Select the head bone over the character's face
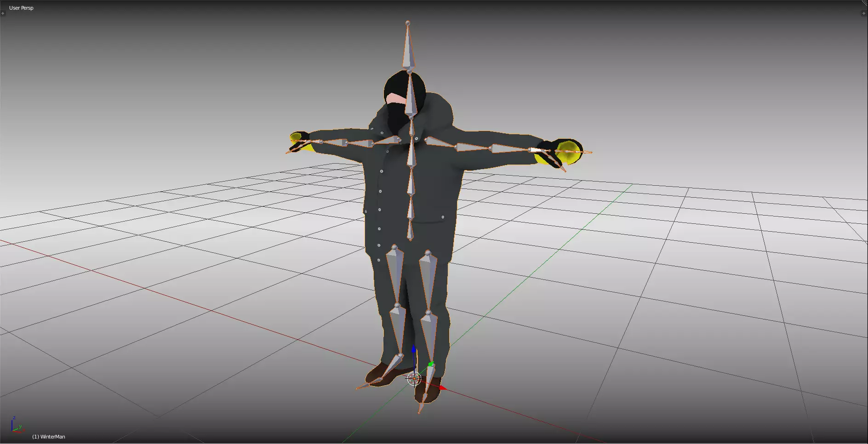The width and height of the screenshot is (868, 444). tap(411, 96)
